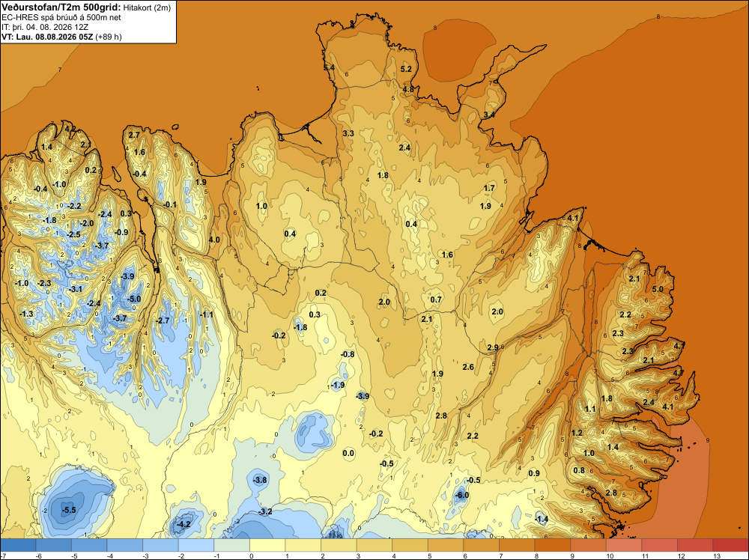
Task: Click the 5.0 label on the eastern coast
Action: 658,289
